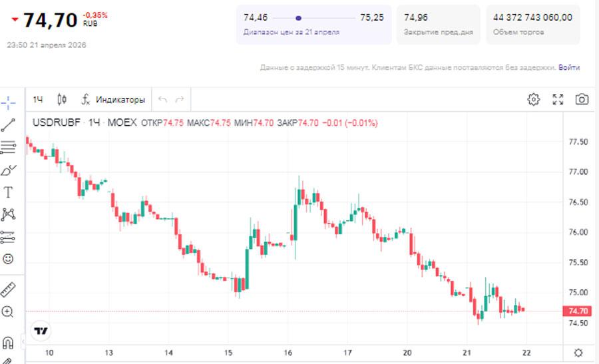Viewport: 599px width, 364px height.
Task: Open the 1Ч timeframe interval dropdown
Action: pos(39,100)
